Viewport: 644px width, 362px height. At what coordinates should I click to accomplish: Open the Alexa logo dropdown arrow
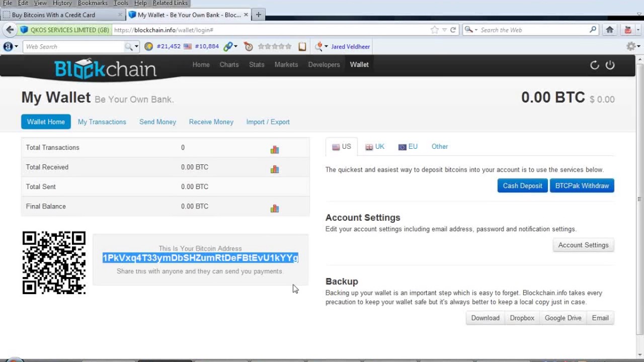[16, 47]
